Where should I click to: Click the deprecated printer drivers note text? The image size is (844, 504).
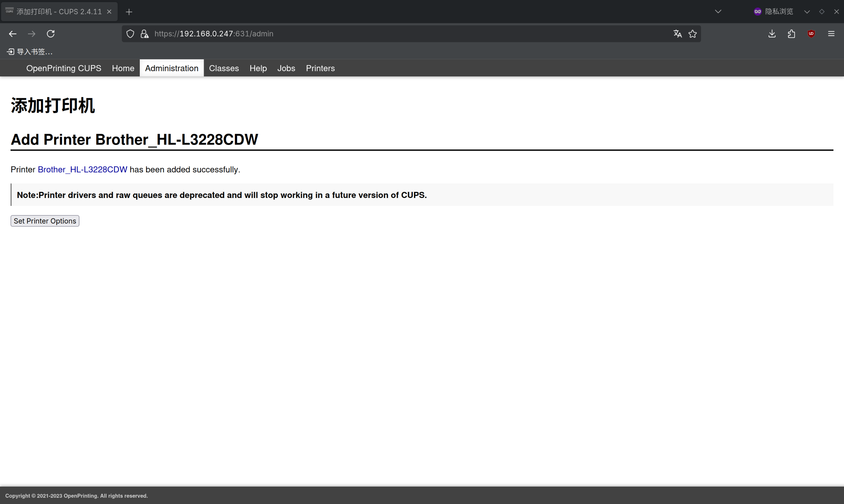click(x=222, y=195)
